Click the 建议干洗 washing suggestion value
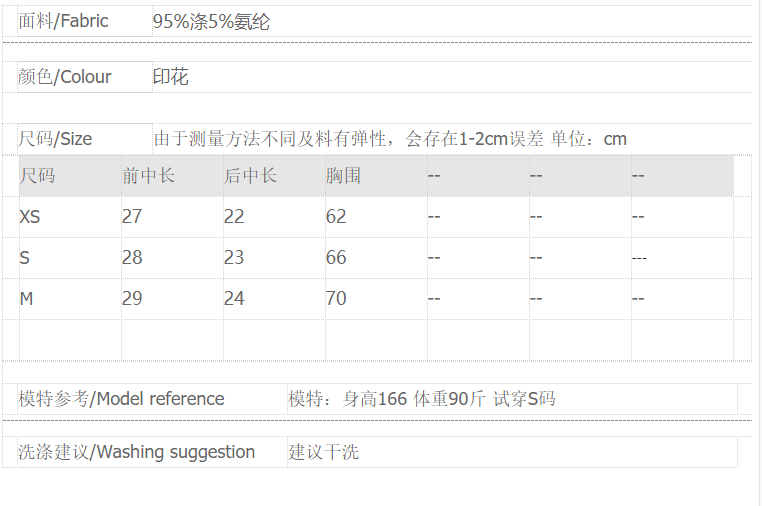762x506 pixels. [x=324, y=452]
